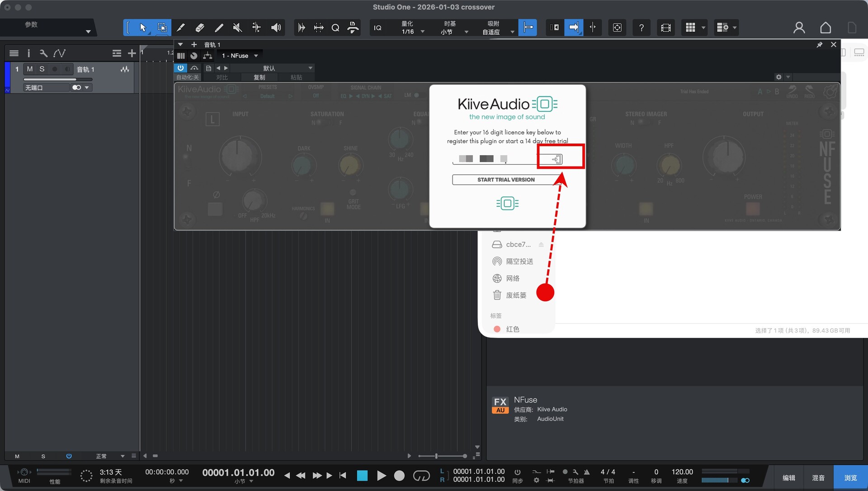Click the Record button in transport

pos(399,476)
